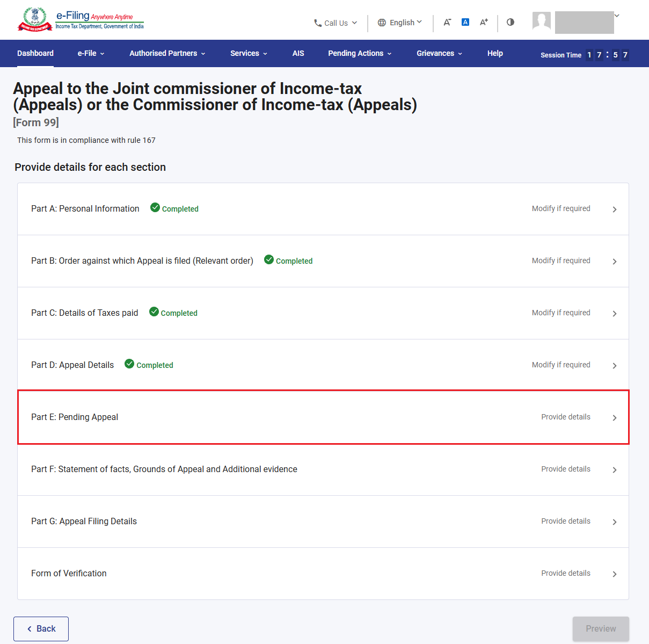Click the Preview button
This screenshot has width=649, height=644.
(x=601, y=628)
